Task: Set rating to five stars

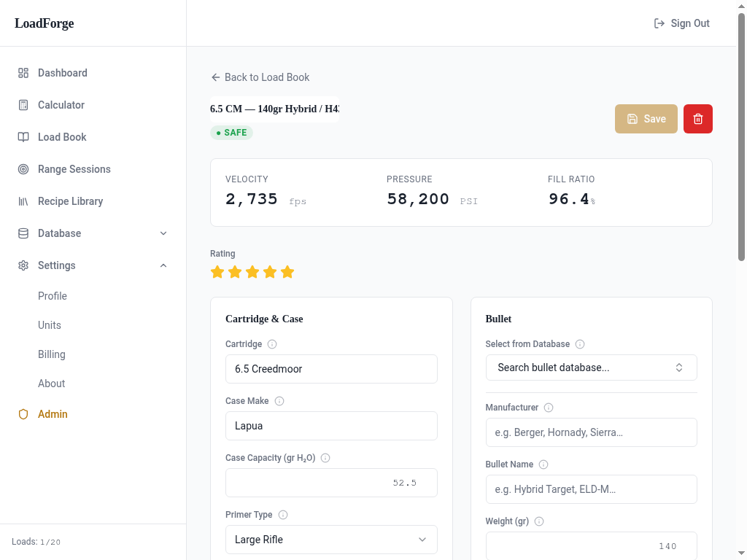Action: point(287,272)
